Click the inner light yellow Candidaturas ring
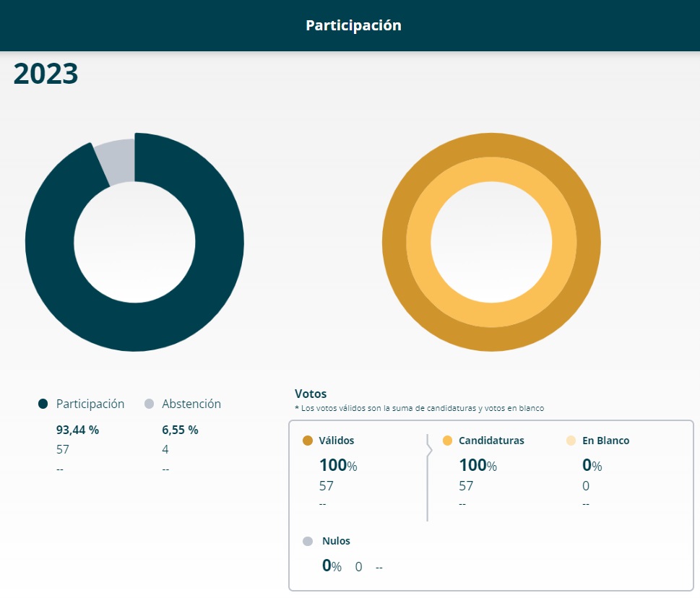 pos(491,170)
